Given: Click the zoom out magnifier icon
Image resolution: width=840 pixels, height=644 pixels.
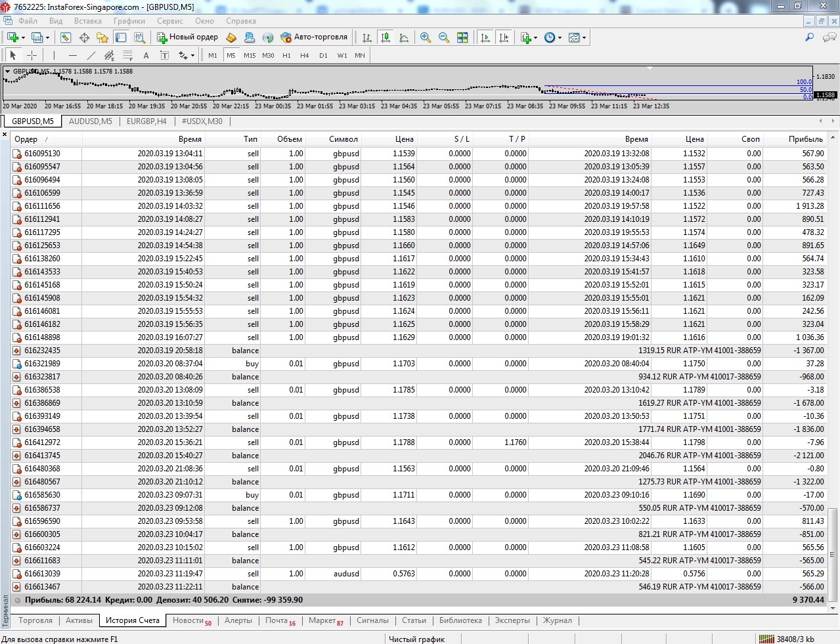Looking at the screenshot, I should click(x=444, y=37).
